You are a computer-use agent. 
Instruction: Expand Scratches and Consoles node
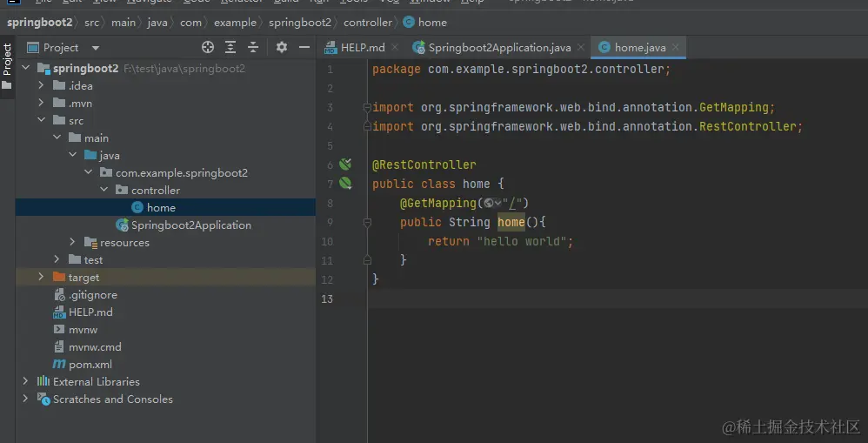(25, 399)
